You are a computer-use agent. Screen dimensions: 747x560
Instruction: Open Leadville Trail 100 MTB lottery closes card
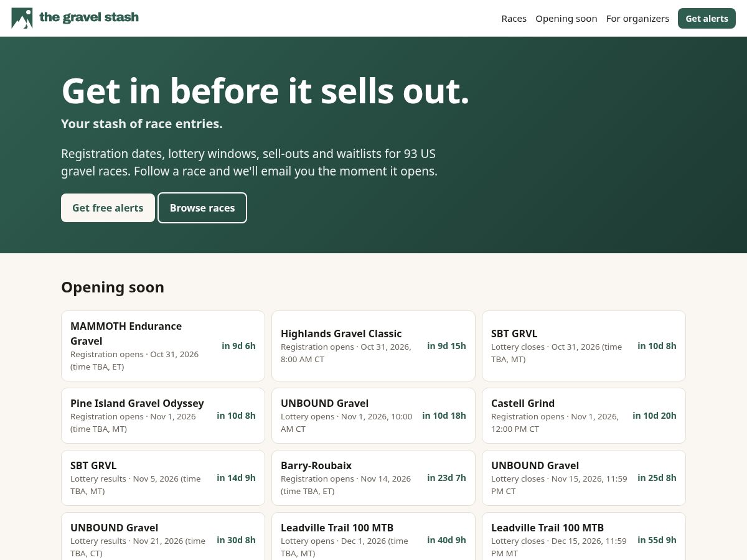pyautogui.click(x=584, y=536)
